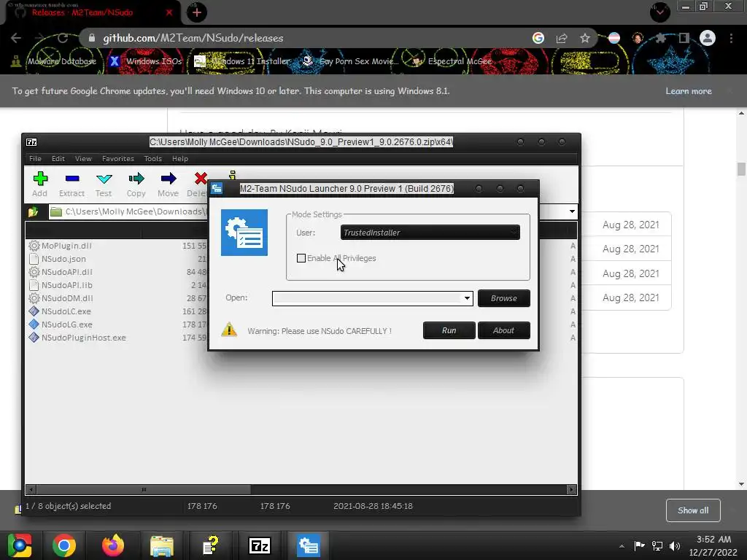Click the Copy toolbar icon in 7-Zip
The image size is (747, 560).
pos(136,184)
